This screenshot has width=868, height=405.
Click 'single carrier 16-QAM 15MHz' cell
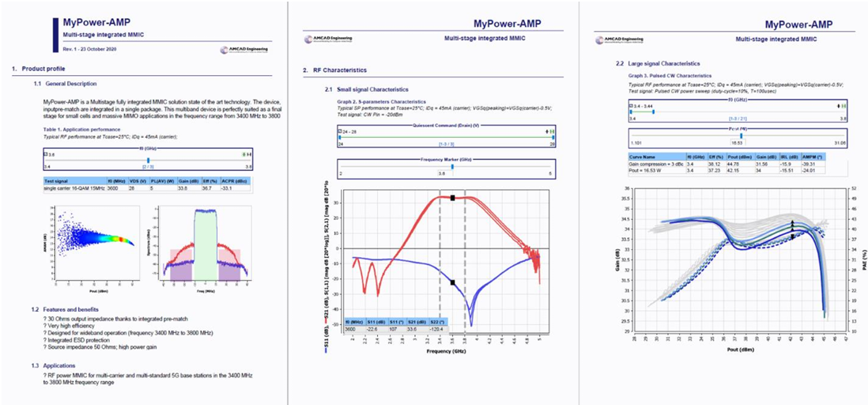point(75,189)
